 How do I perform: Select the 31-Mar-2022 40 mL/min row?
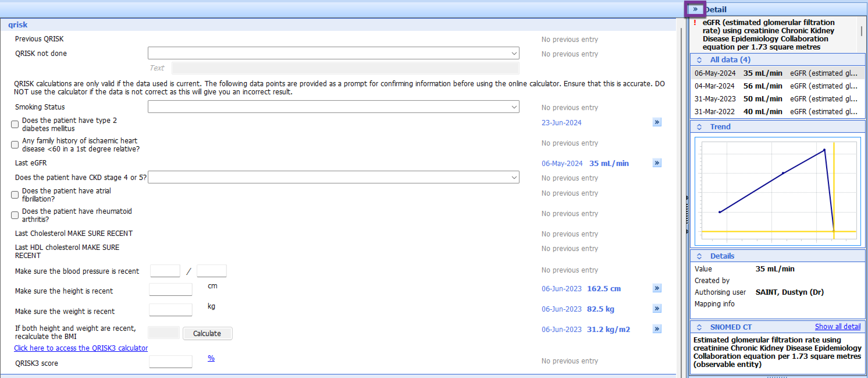pos(777,112)
